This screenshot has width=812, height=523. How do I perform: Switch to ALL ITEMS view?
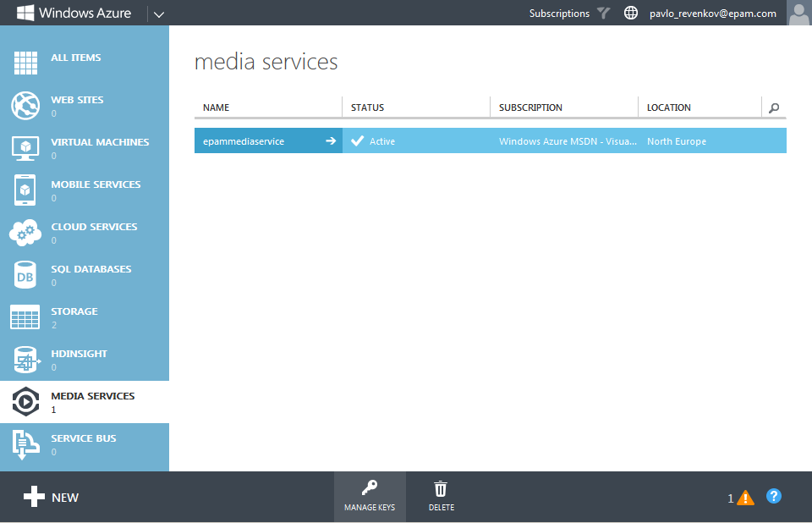click(x=25, y=62)
